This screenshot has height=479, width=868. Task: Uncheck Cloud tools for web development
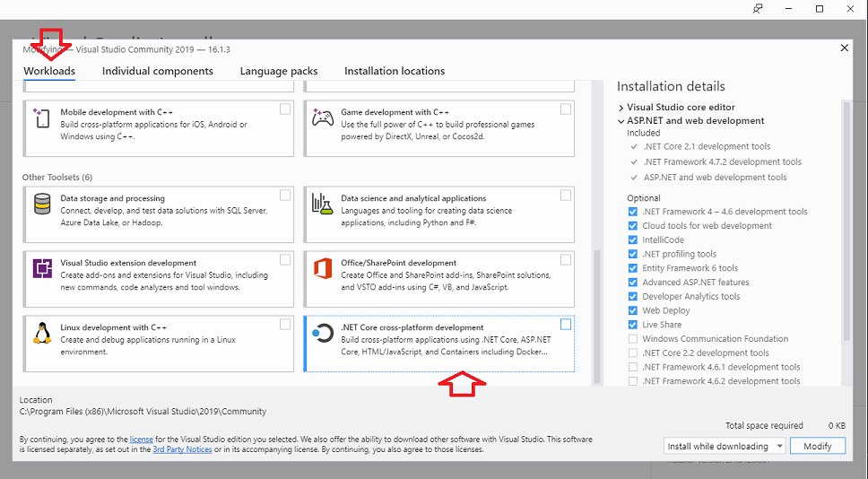pyautogui.click(x=633, y=226)
